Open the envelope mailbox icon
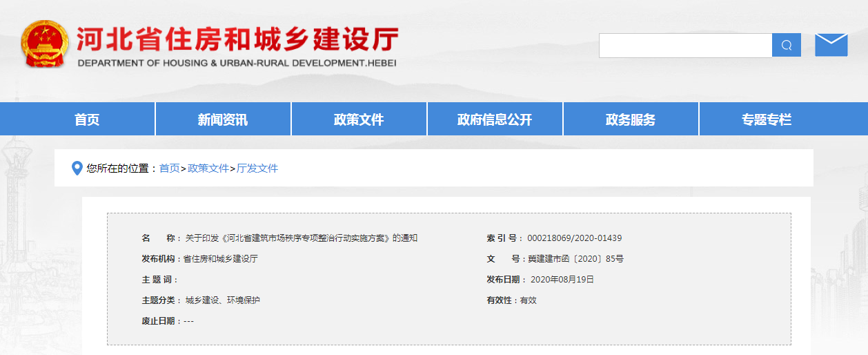 (831, 45)
